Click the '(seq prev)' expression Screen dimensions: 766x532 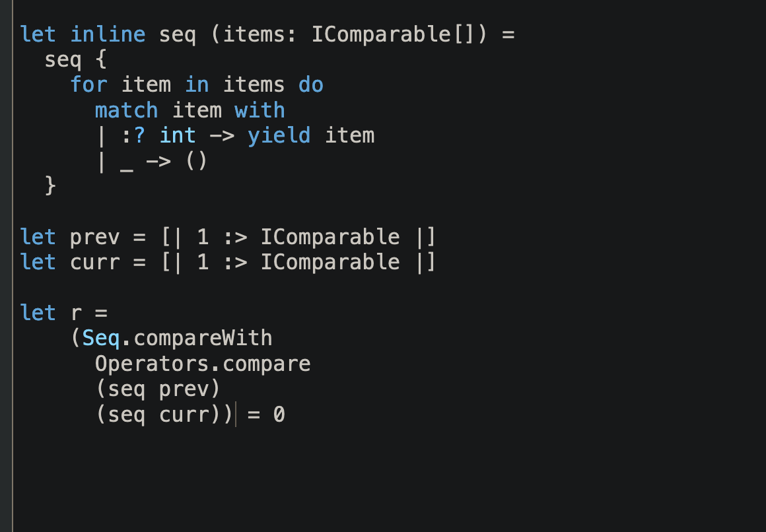point(158,389)
